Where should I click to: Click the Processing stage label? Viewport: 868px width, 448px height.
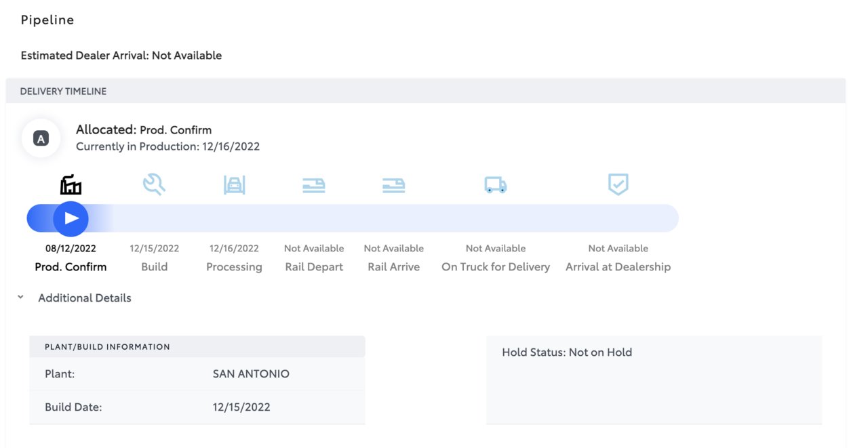click(234, 267)
